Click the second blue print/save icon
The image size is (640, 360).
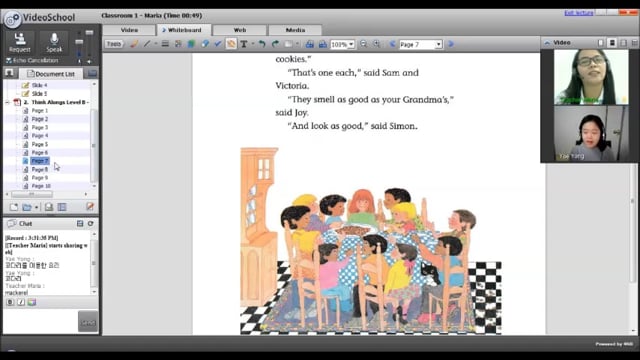coord(322,44)
